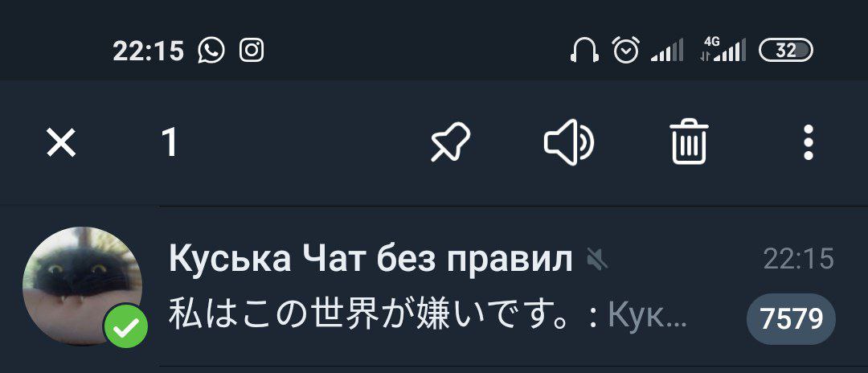Unmute chat using the speaker icon
Image resolution: width=868 pixels, height=373 pixels.
568,143
